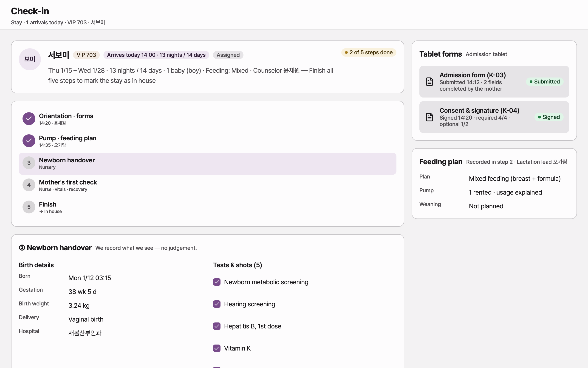The image size is (588, 368).
Task: Select the Newborn handover step
Action: click(x=207, y=164)
